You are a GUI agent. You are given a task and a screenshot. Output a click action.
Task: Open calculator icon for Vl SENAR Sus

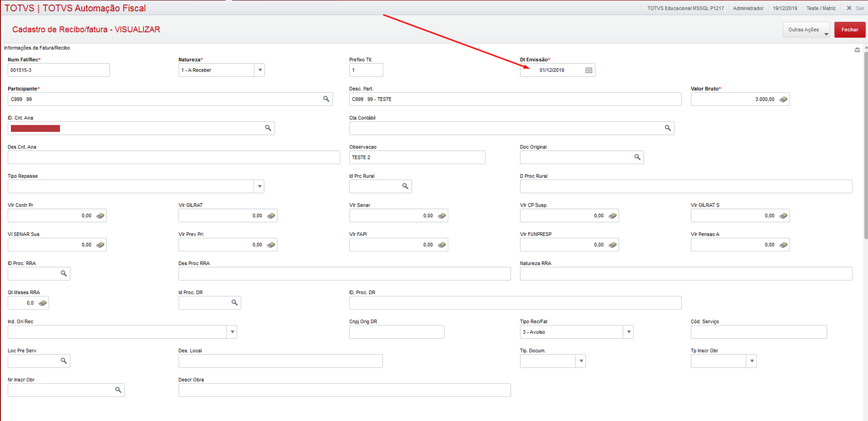point(100,245)
